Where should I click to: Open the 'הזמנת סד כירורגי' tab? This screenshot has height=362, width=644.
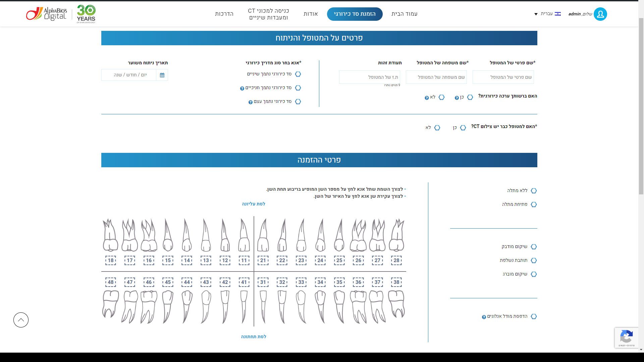(355, 14)
